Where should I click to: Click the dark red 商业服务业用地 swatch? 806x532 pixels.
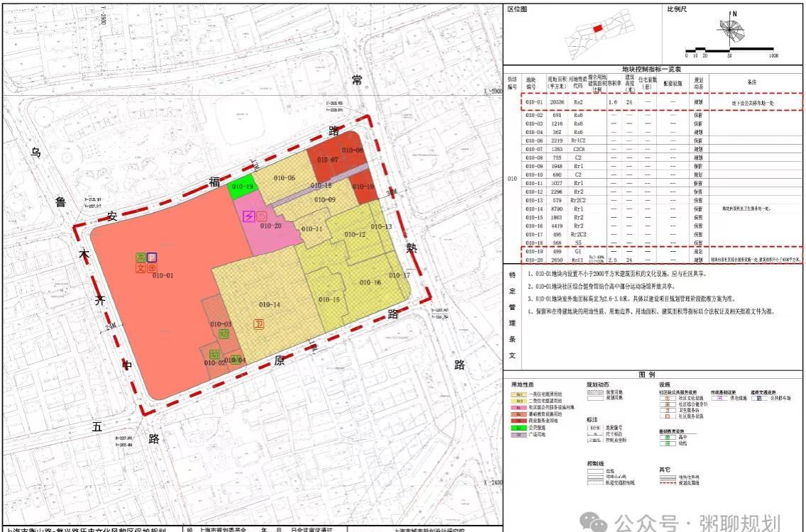519,421
